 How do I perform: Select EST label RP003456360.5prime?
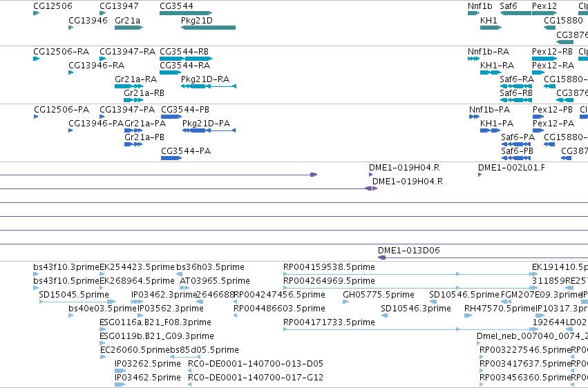[525, 378]
